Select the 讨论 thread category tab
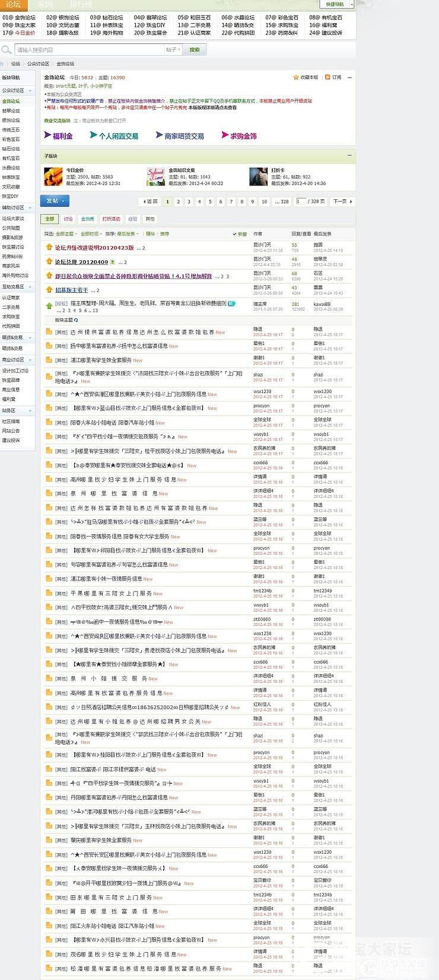This screenshot has width=439, height=980. coord(68,219)
